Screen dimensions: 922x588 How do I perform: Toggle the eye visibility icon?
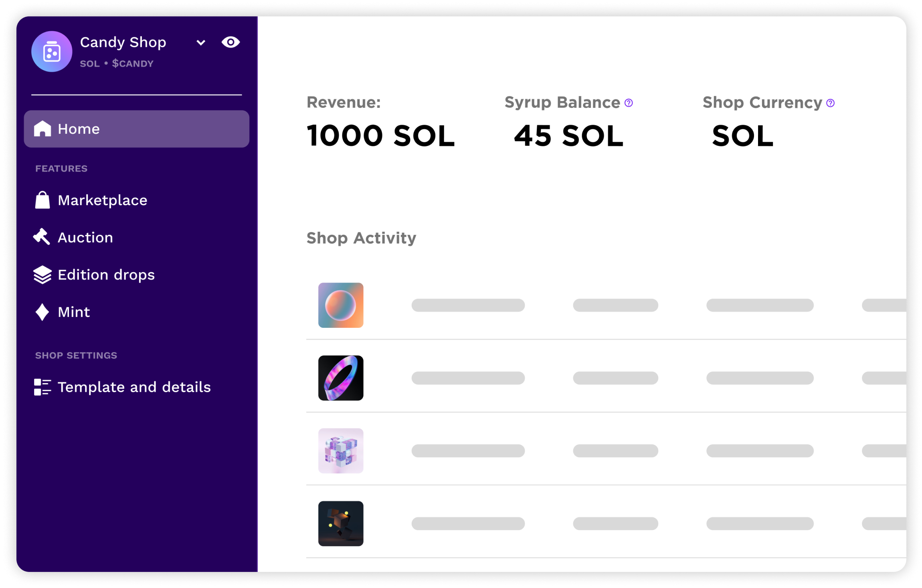click(230, 42)
